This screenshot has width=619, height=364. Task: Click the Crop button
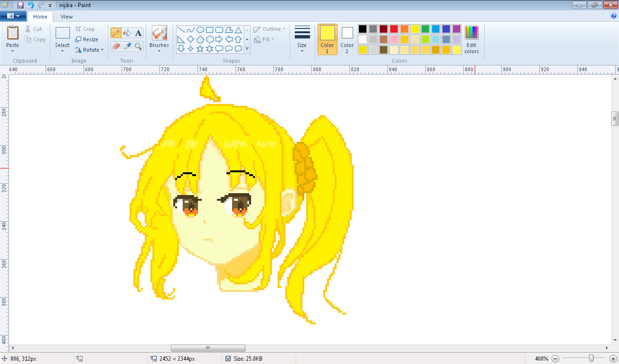(x=85, y=29)
